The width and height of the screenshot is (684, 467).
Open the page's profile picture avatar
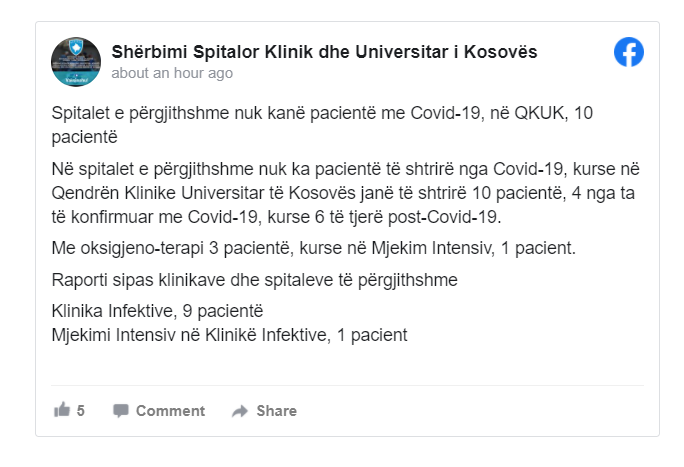[x=76, y=62]
